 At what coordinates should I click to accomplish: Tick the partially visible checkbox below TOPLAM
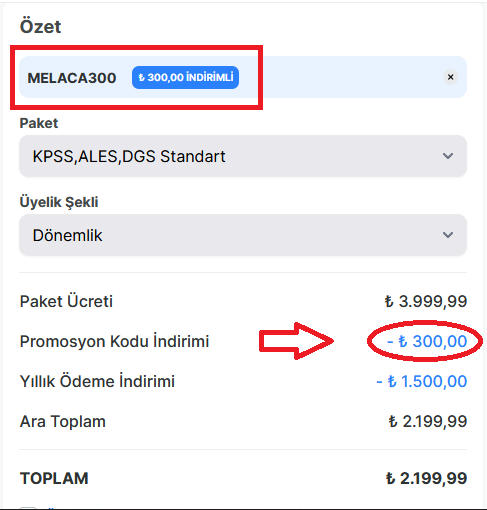pyautogui.click(x=28, y=508)
